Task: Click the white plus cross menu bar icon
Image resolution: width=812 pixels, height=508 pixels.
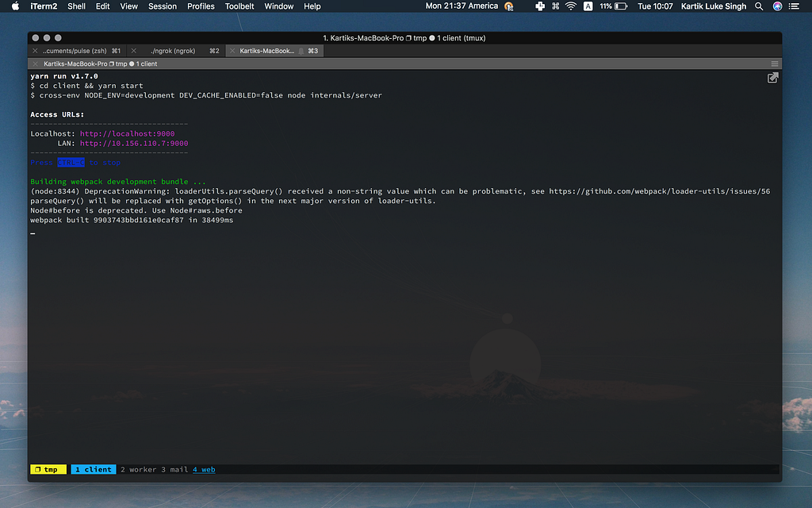Action: (x=539, y=6)
